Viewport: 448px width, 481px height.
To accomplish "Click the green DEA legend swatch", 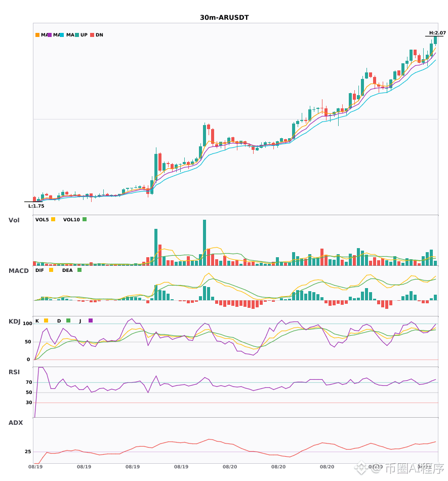I will (79, 270).
